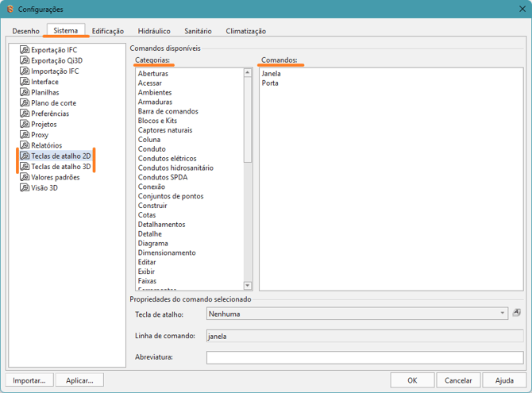Open the Tecla de atalho dropdown
Image resolution: width=532 pixels, height=393 pixels.
point(357,314)
